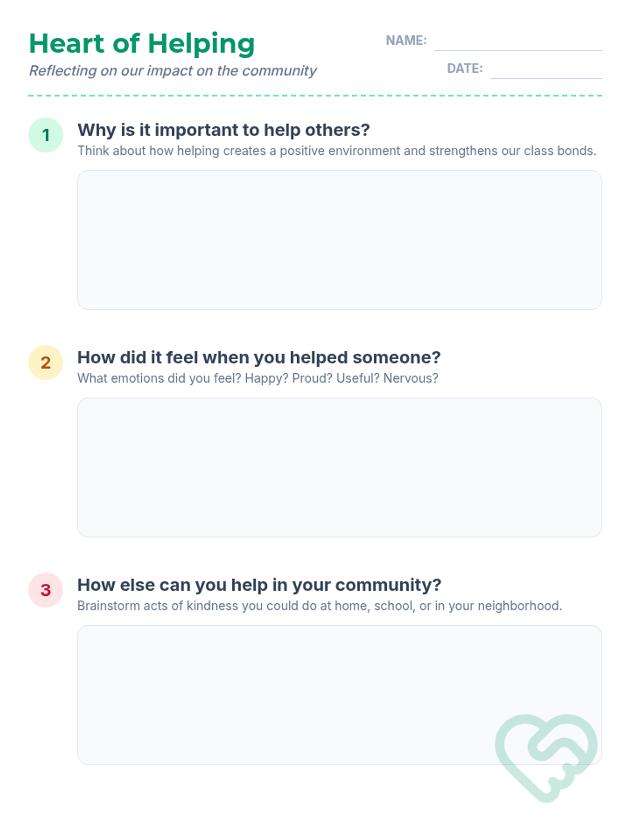Click hint text about brainstorming acts of kindness
This screenshot has width=630, height=840.
pos(320,606)
